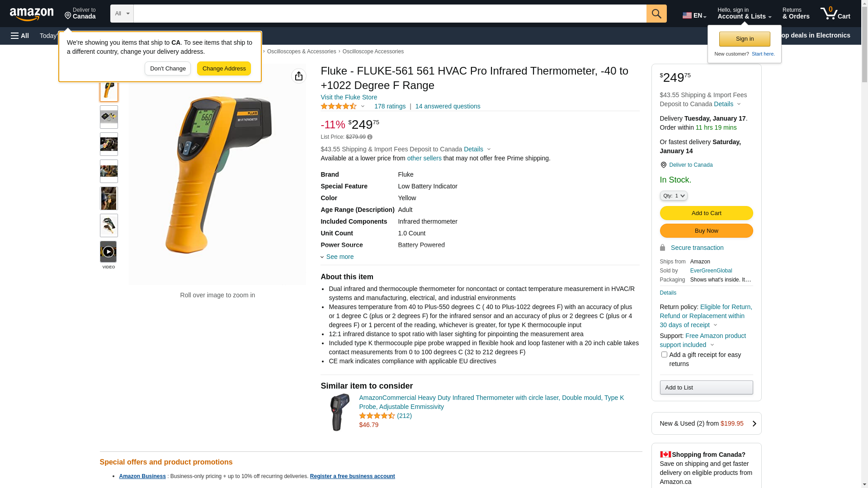868x488 pixels.
Task: Click the Amazon logo
Action: pos(32,14)
